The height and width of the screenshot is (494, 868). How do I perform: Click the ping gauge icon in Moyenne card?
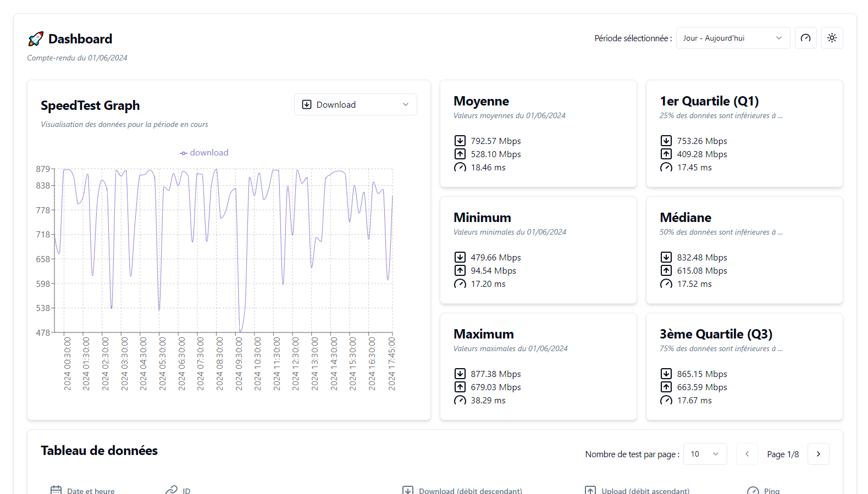460,167
